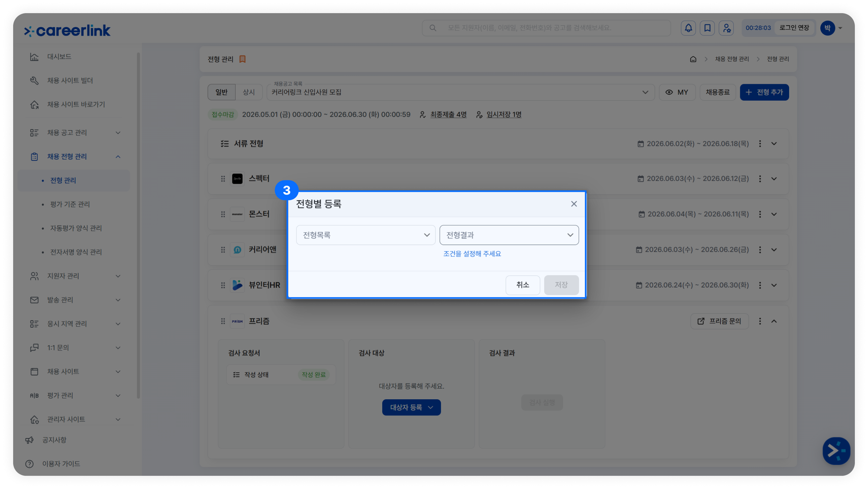Click the 스펙터 logo icon

click(237, 179)
